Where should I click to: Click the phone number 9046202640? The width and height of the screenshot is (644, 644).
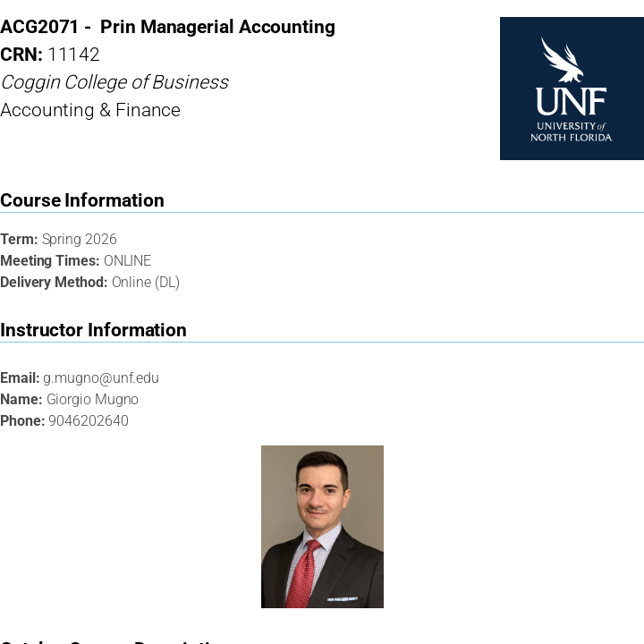pos(89,421)
